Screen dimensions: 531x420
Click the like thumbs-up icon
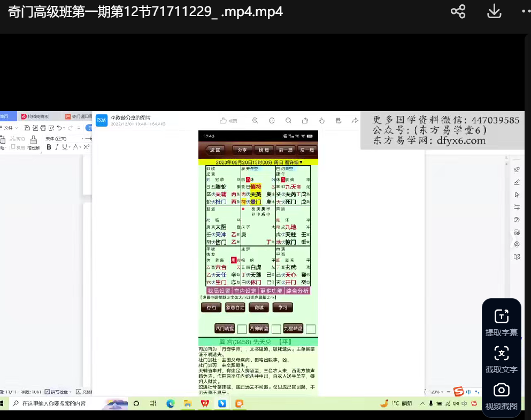224,121
